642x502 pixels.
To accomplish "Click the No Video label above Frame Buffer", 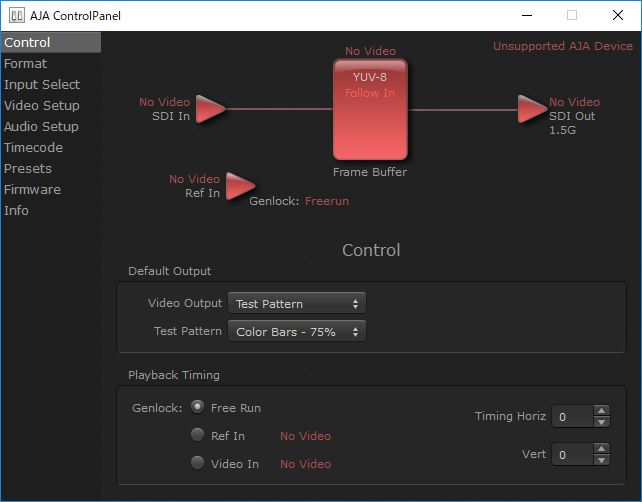I will [x=371, y=51].
